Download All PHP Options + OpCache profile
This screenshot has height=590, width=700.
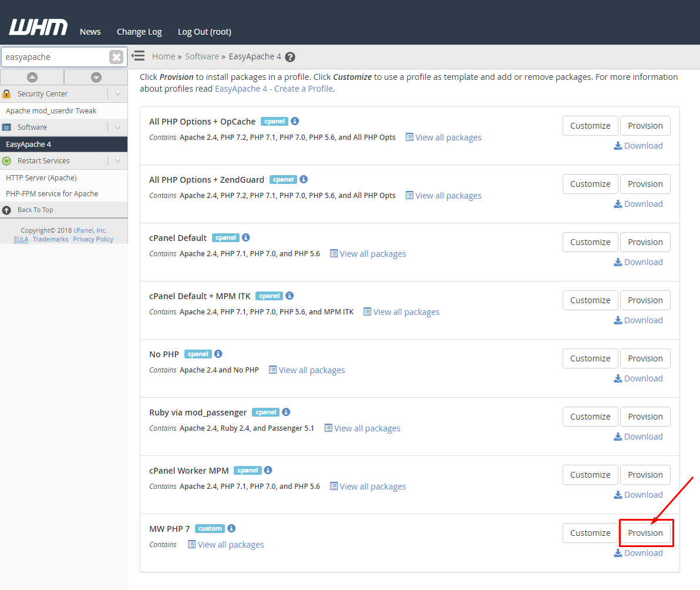(x=638, y=146)
